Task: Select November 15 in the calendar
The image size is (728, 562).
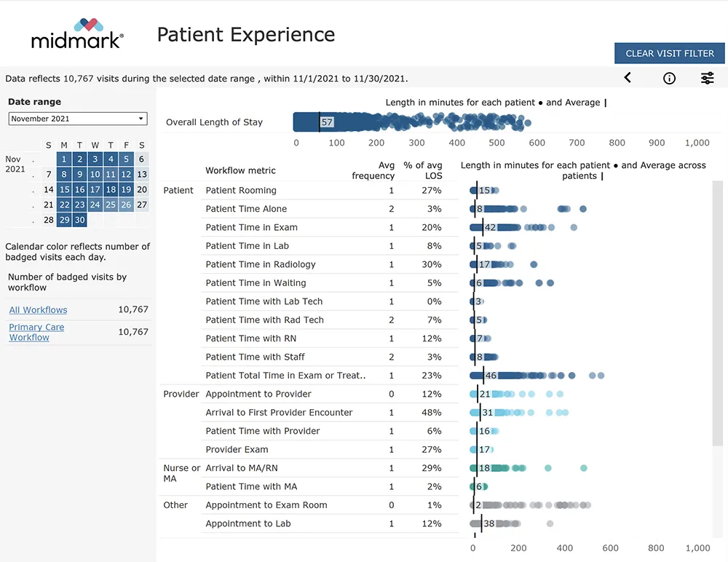Action: click(x=64, y=190)
